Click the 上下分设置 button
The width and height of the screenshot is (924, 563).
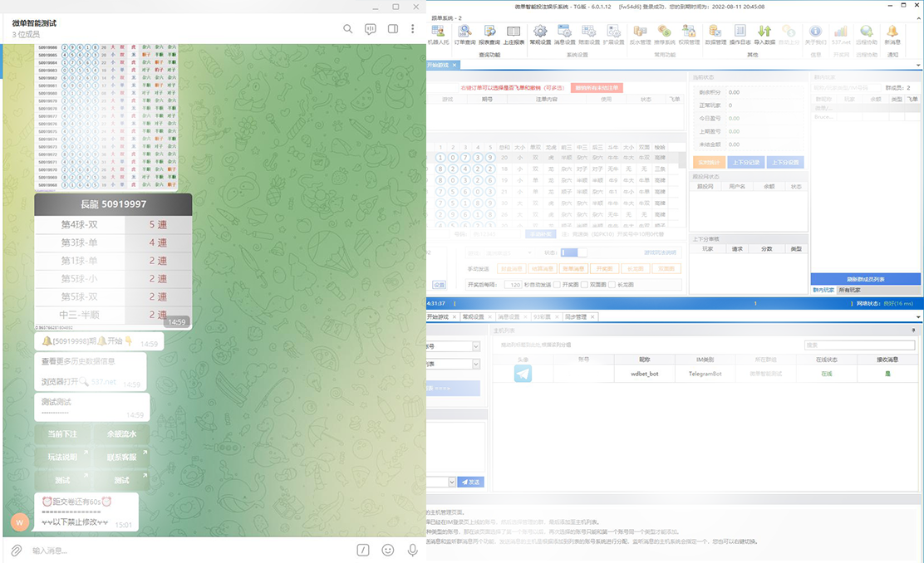[785, 162]
